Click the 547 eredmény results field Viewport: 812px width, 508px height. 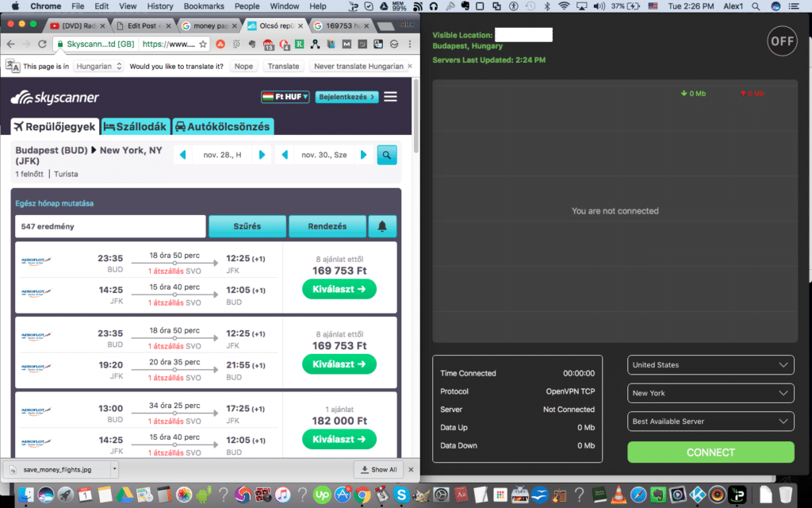point(109,226)
